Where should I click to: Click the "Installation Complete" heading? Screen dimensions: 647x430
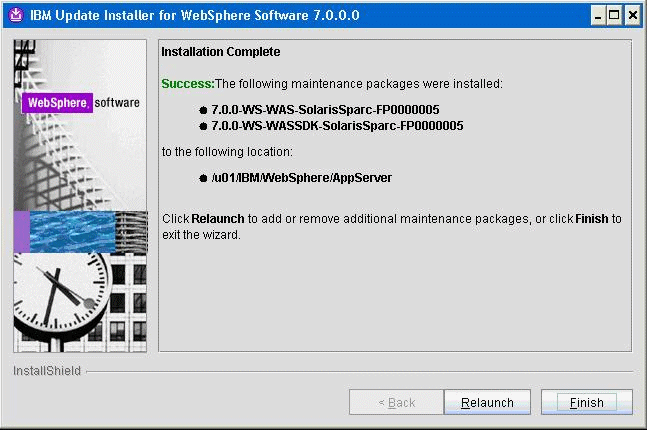(x=221, y=52)
